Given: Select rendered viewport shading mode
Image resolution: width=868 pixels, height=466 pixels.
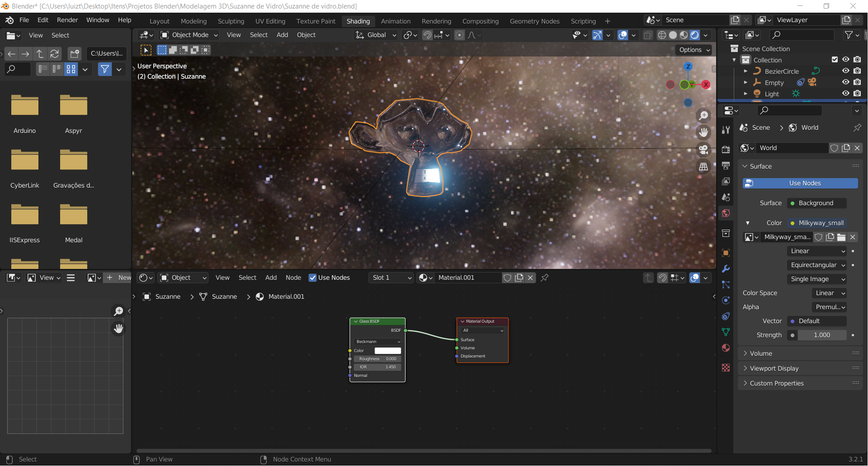Looking at the screenshot, I should click(695, 35).
